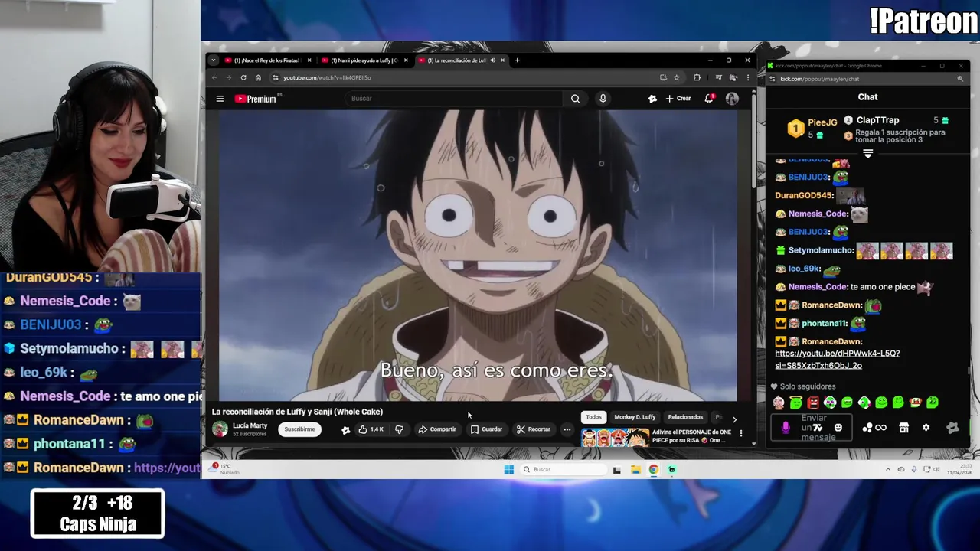Click the YouTube search magnifier button
This screenshot has width=980, height=551.
575,99
